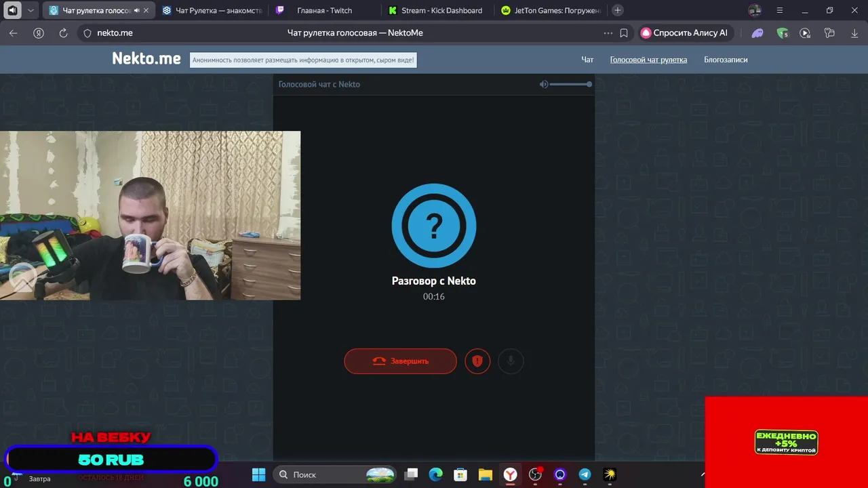Screen dimensions: 868x488
Task: Open the page three-dots menu
Action: 608,33
